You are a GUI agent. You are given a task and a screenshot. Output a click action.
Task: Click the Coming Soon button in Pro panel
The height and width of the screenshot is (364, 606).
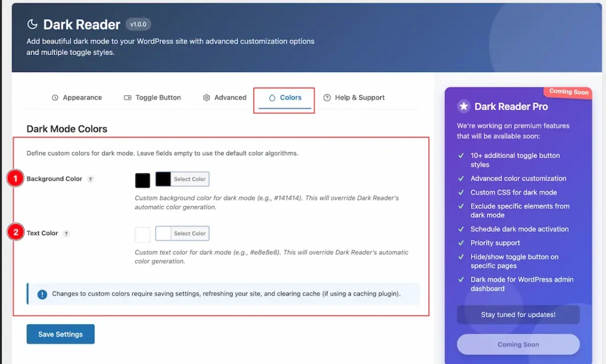click(518, 344)
